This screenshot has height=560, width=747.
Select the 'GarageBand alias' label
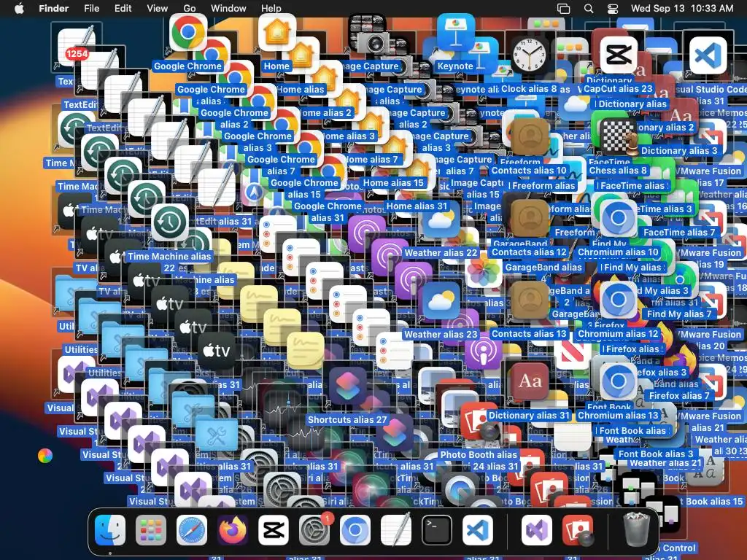(x=543, y=267)
